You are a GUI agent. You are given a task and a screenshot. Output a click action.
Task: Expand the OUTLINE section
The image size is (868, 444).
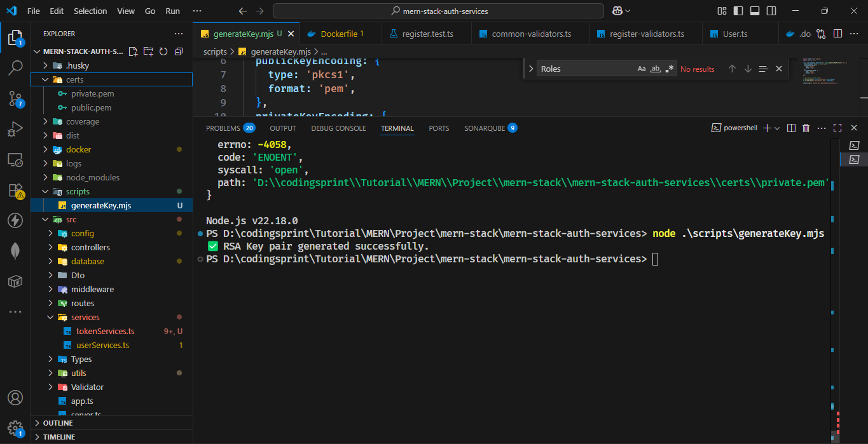coord(111,423)
